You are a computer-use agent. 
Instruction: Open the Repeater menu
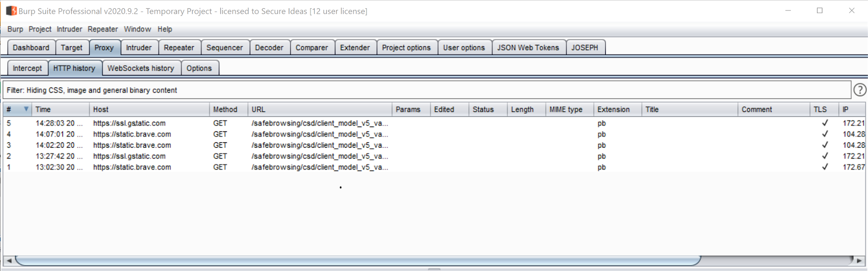point(103,29)
